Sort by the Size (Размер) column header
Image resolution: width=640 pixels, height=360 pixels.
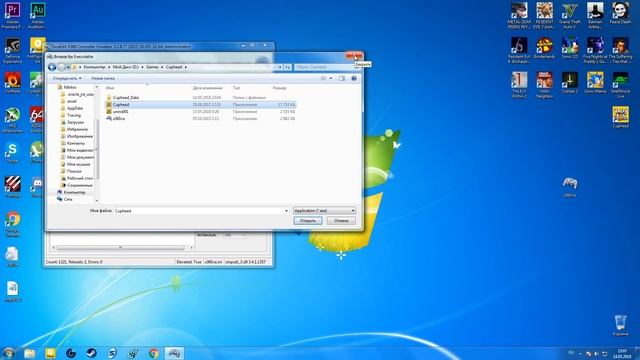pos(280,88)
